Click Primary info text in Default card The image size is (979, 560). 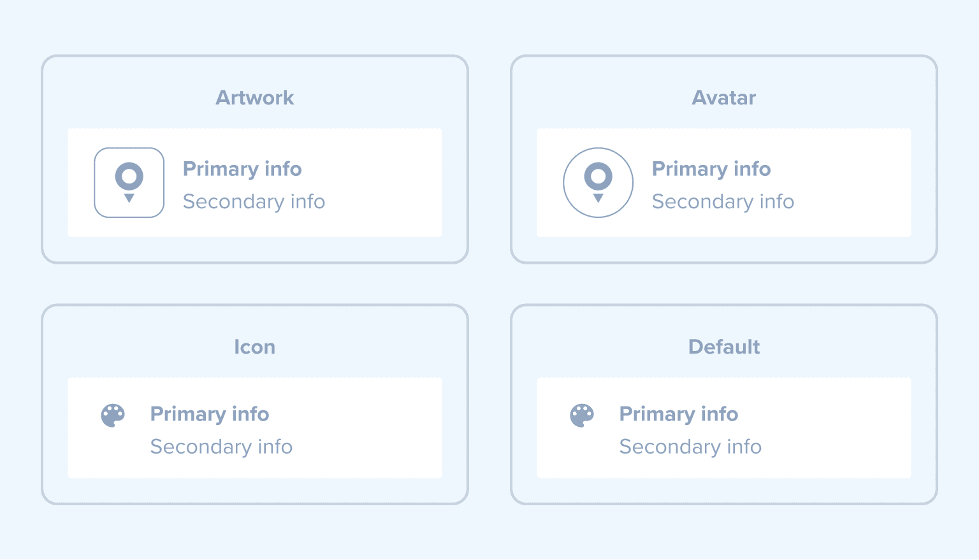click(679, 414)
